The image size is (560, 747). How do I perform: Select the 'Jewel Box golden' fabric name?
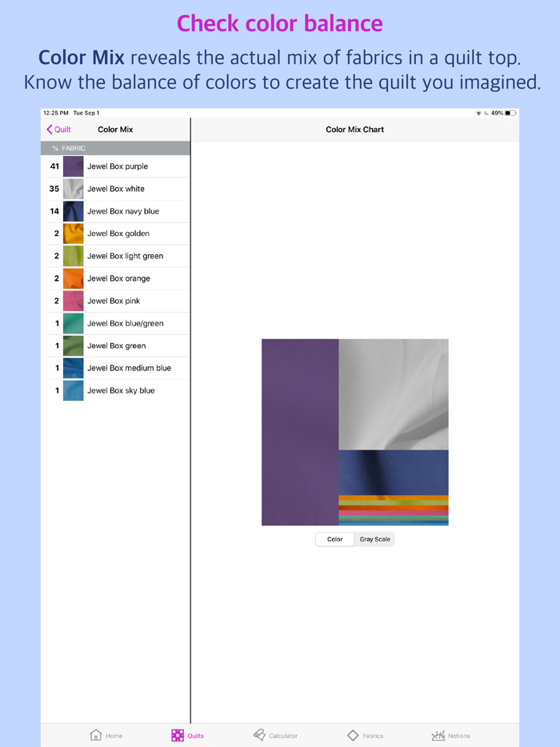118,234
